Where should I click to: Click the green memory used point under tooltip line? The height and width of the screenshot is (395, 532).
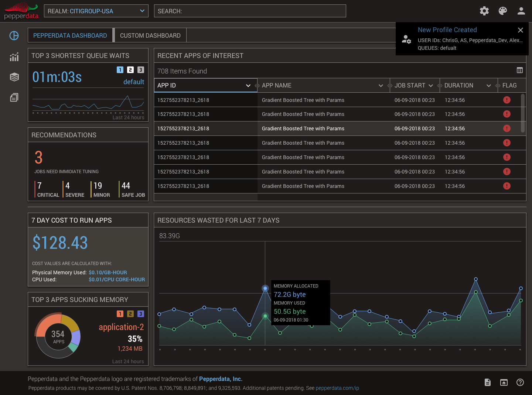[265, 316]
